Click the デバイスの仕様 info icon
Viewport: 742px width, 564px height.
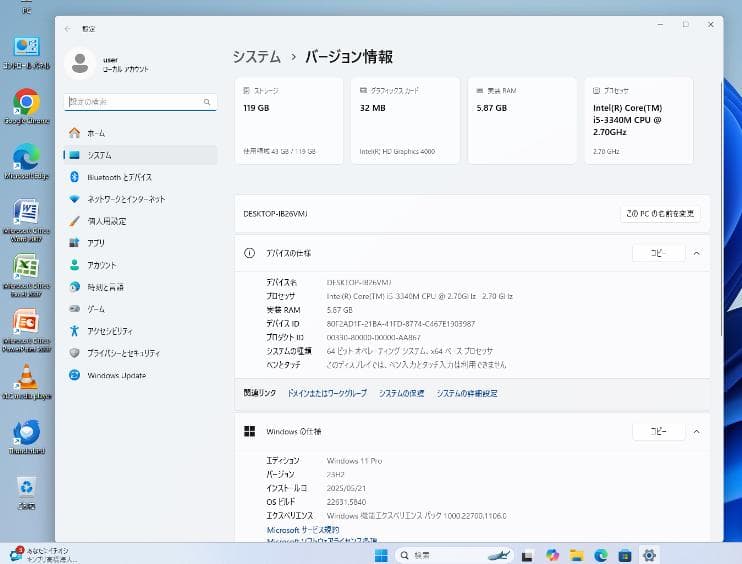click(x=249, y=253)
